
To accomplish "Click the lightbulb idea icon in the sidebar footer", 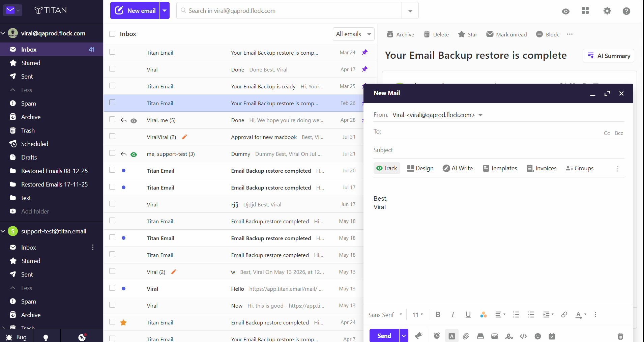I will click(46, 338).
